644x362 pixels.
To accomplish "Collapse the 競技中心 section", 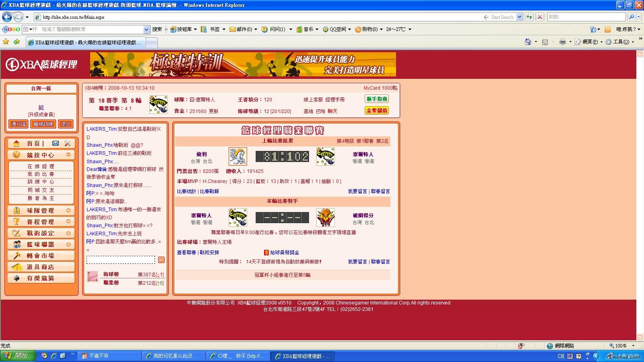I will 68,154.
